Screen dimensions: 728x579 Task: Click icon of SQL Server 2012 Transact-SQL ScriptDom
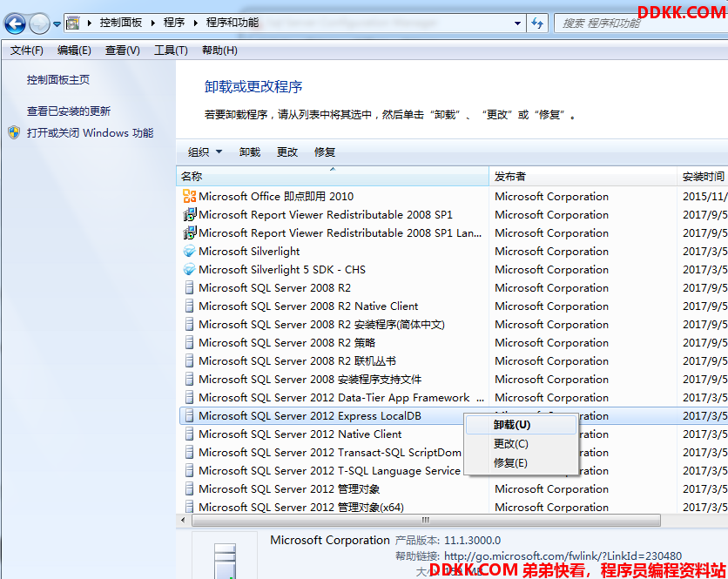pos(190,452)
